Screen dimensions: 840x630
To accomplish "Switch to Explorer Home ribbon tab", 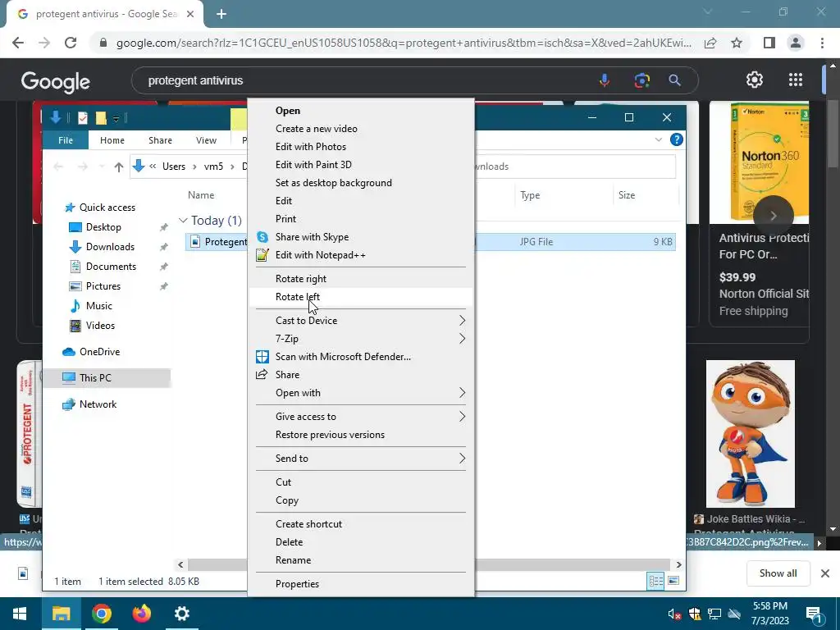I will point(112,140).
